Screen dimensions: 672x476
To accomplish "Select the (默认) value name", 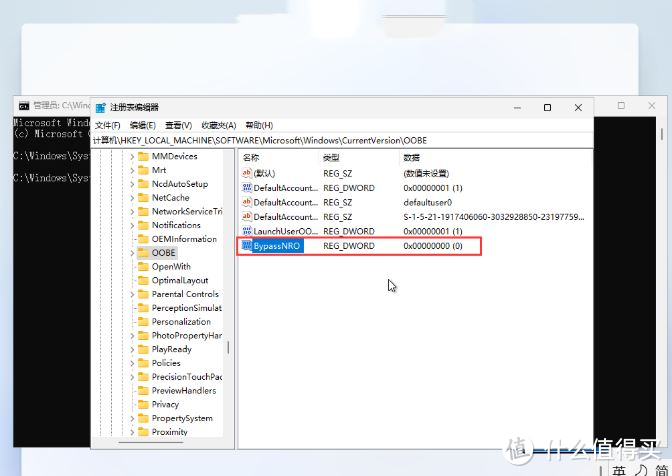I will [x=264, y=174].
